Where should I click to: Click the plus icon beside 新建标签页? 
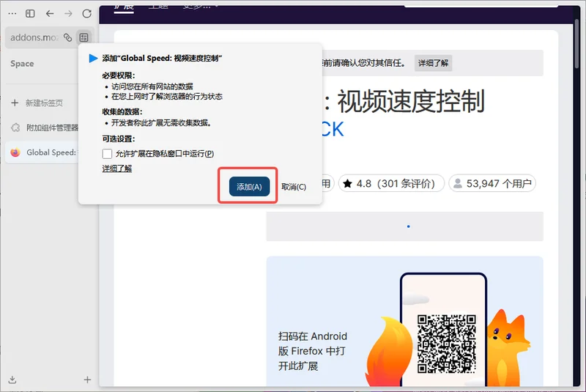pyautogui.click(x=15, y=103)
